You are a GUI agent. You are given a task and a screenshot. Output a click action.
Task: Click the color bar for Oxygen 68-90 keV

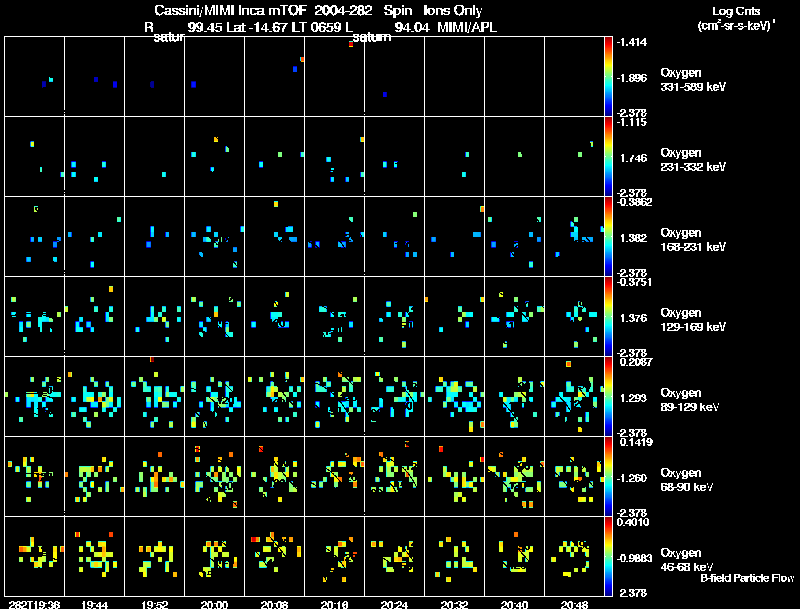point(608,477)
